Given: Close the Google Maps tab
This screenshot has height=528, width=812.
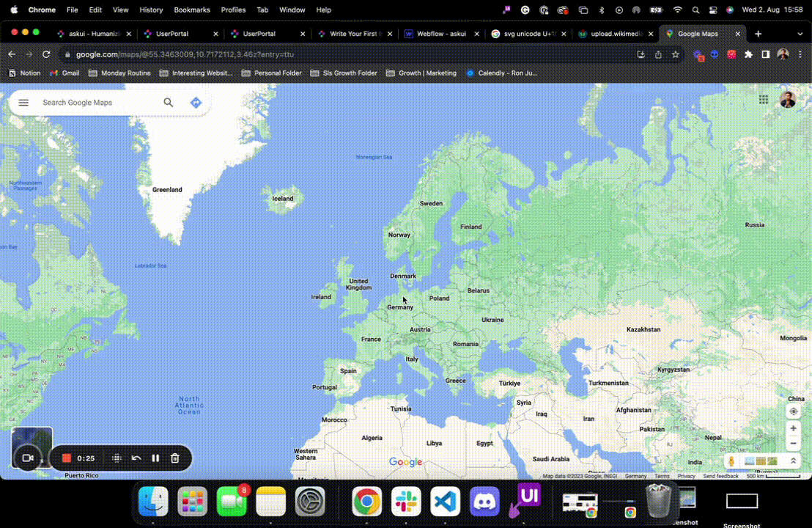Looking at the screenshot, I should (737, 34).
